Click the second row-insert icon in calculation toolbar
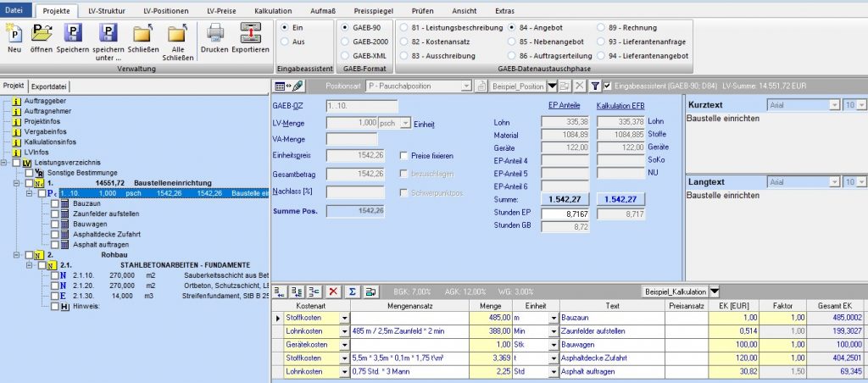Screen dimensions: 868x383 [298, 291]
